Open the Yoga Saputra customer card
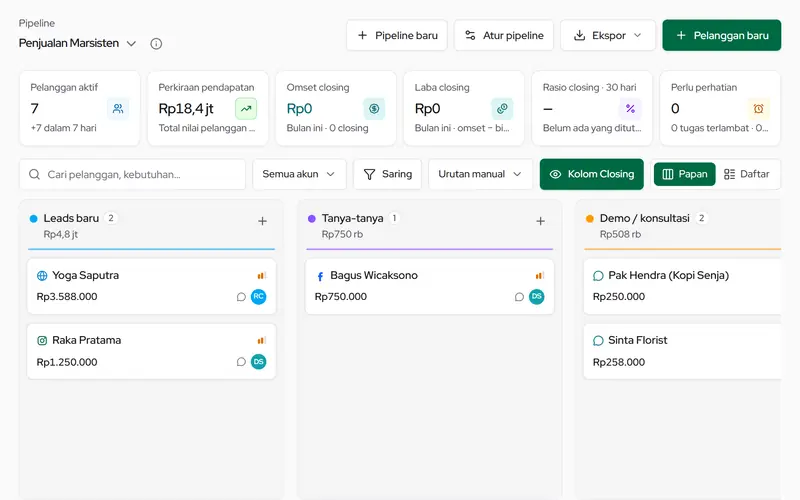The height and width of the screenshot is (500, 800). 152,286
